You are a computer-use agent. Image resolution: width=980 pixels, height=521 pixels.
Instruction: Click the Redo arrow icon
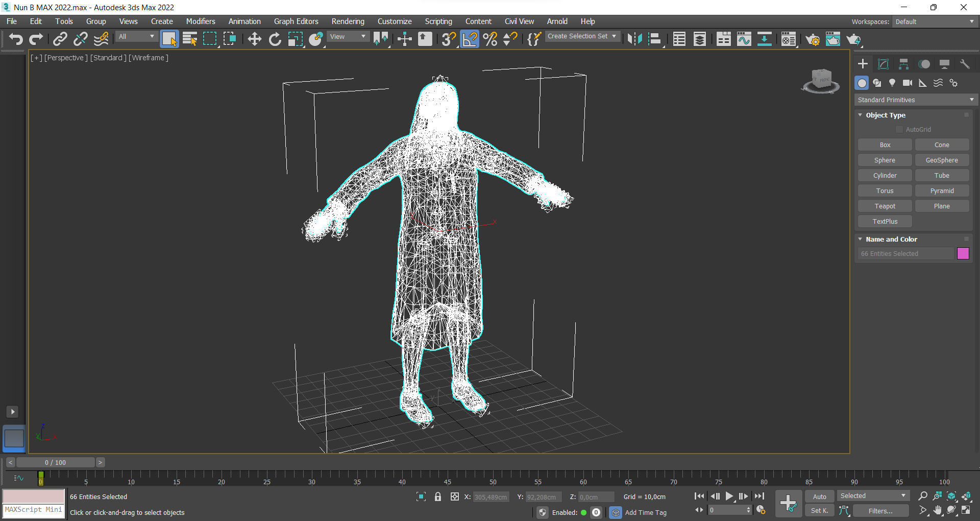point(36,39)
